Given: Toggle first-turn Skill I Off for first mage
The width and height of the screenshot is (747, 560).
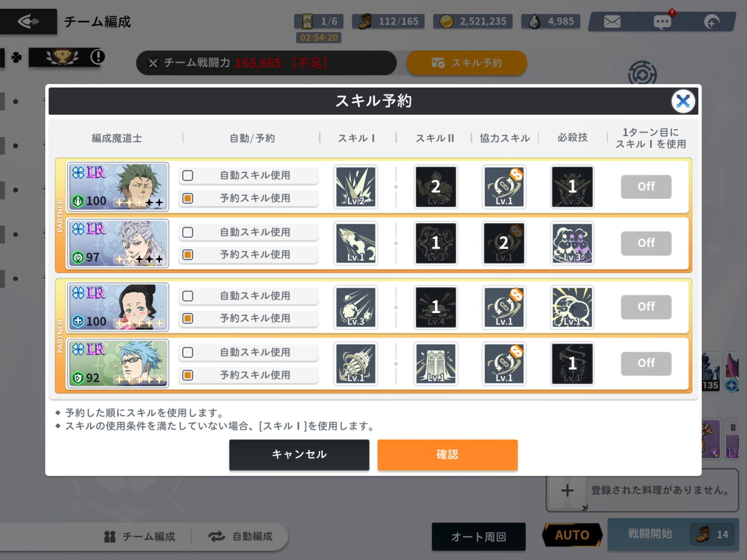Looking at the screenshot, I should pos(646,187).
